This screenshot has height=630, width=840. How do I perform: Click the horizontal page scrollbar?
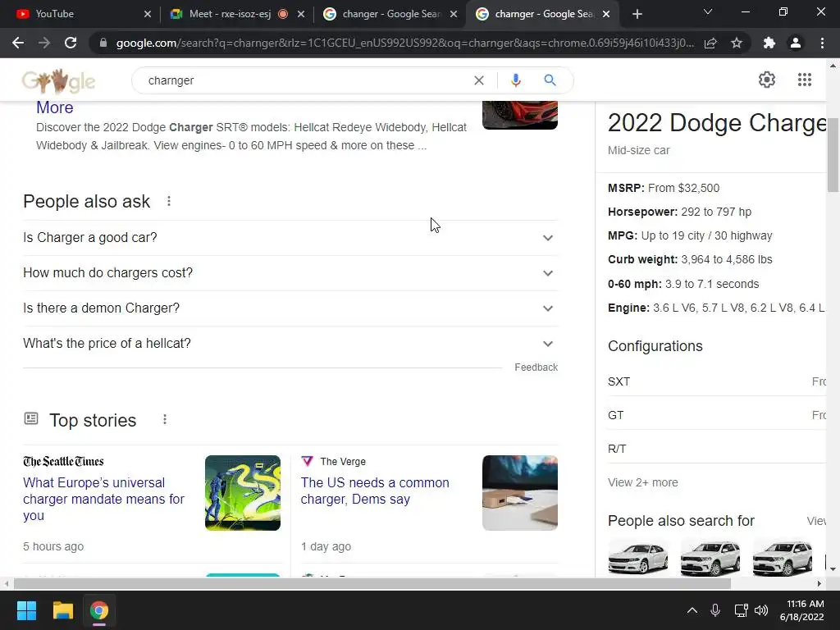372,583
